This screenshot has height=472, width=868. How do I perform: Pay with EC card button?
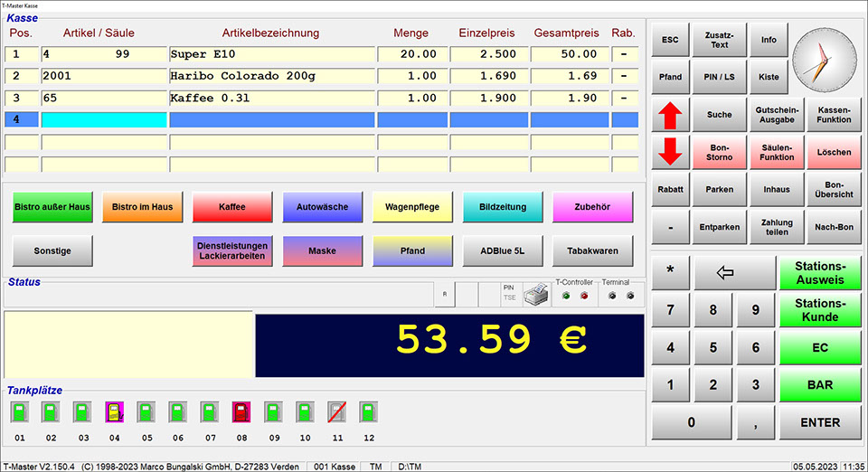[819, 347]
